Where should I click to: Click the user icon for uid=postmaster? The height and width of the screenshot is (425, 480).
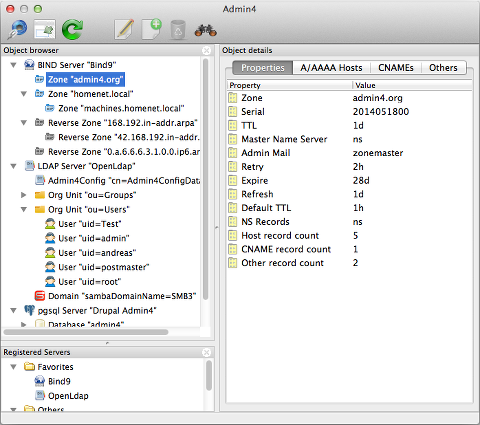pos(50,267)
